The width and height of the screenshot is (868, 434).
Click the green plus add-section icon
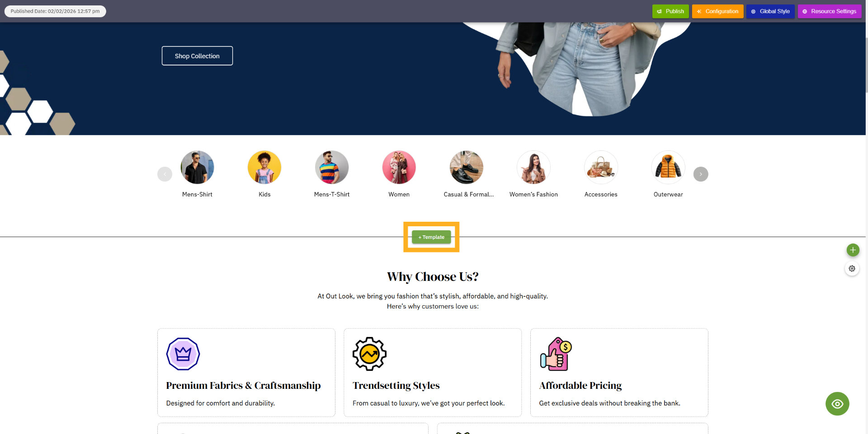853,250
